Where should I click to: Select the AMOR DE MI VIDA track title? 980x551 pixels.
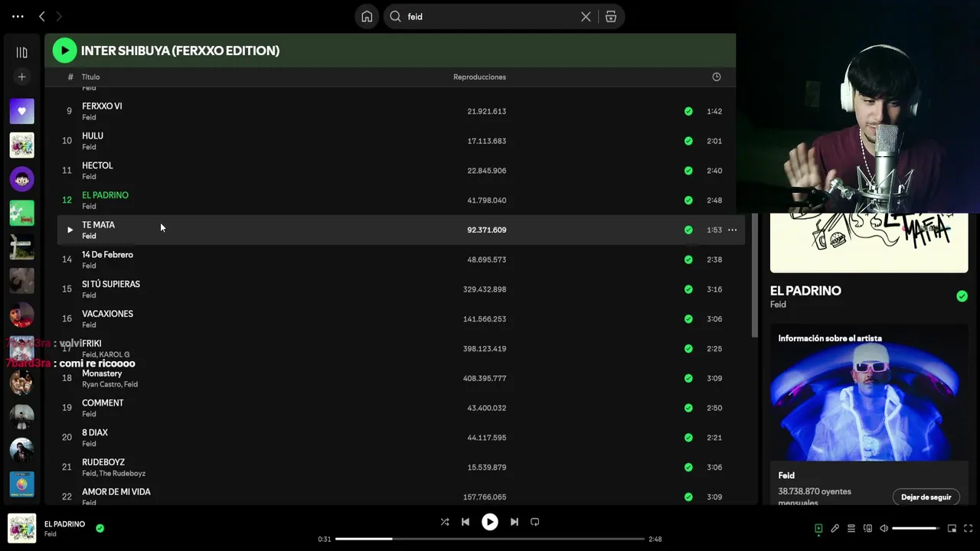coord(116,492)
